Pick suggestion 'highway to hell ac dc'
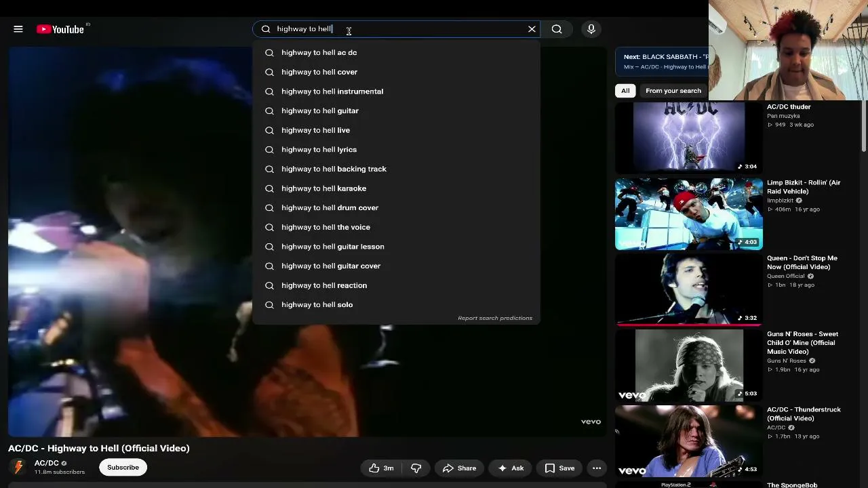The height and width of the screenshot is (488, 868). [397, 52]
